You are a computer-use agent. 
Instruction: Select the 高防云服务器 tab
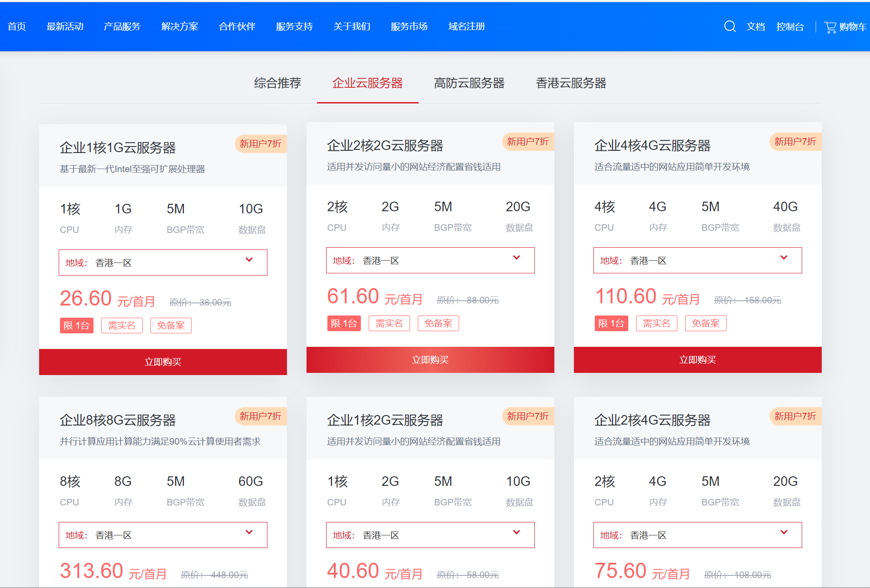point(469,83)
